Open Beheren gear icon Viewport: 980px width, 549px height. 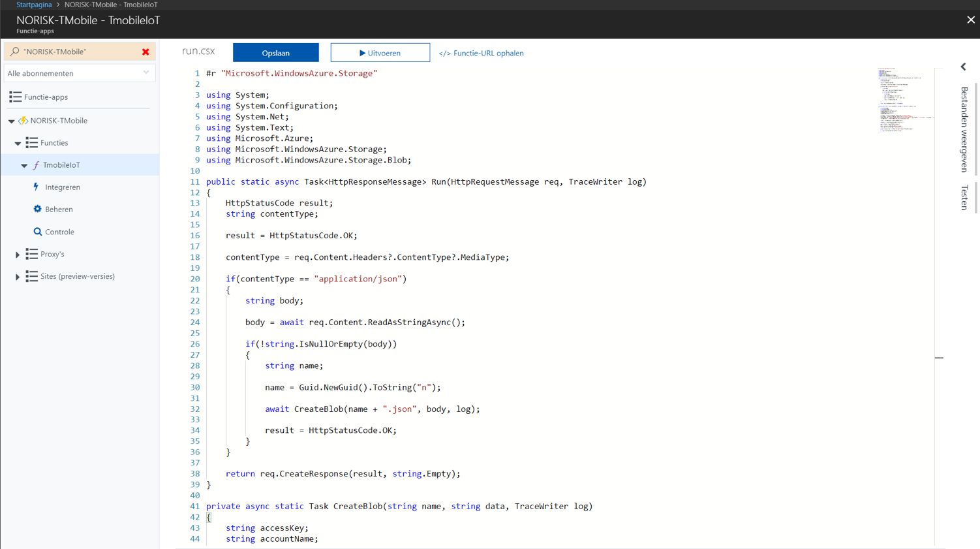(x=37, y=209)
